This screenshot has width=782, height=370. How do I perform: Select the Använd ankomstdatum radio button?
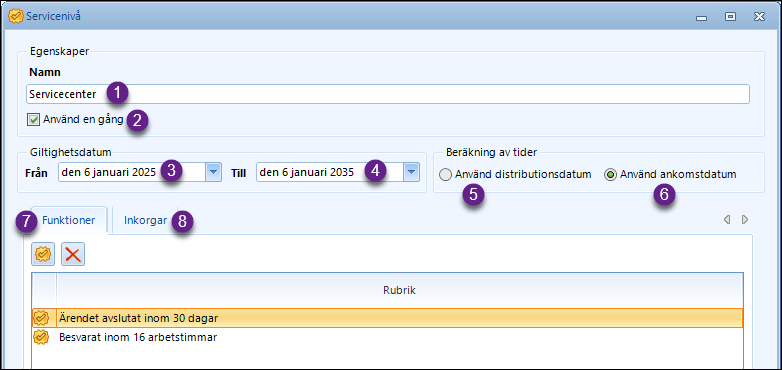coord(610,175)
